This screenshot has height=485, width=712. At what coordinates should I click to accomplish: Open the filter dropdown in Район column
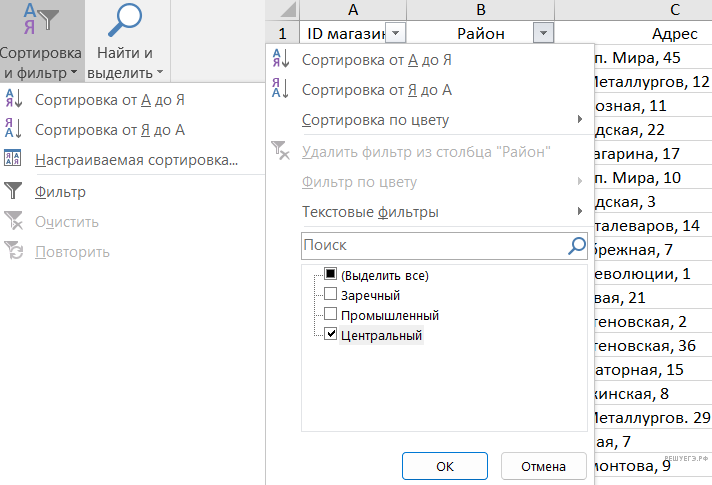pyautogui.click(x=543, y=33)
